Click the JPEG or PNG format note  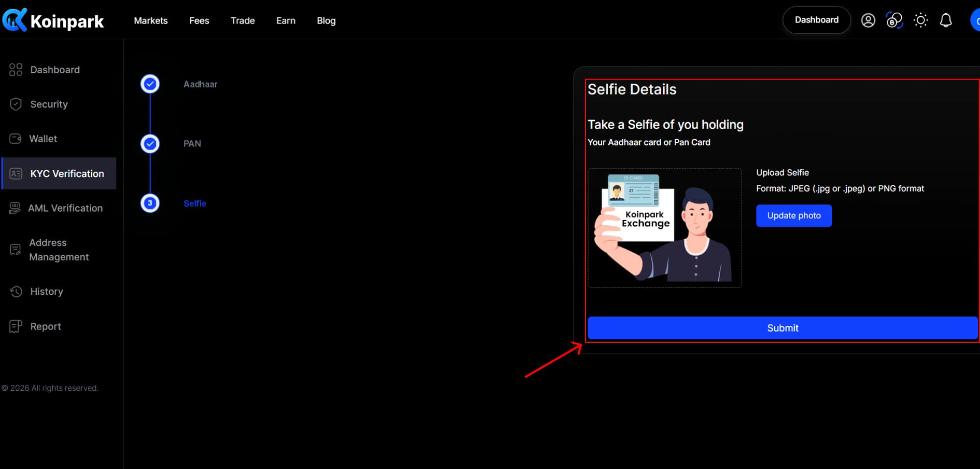(840, 189)
